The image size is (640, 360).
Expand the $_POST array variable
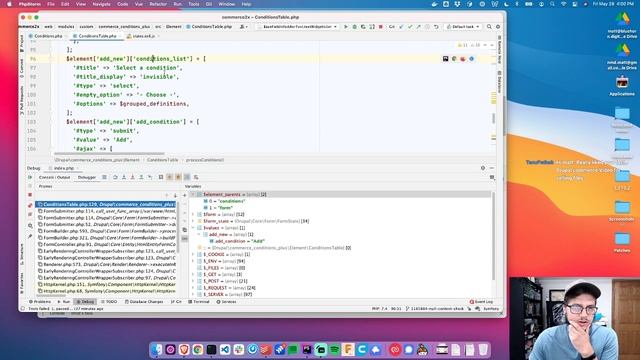pos(193,281)
